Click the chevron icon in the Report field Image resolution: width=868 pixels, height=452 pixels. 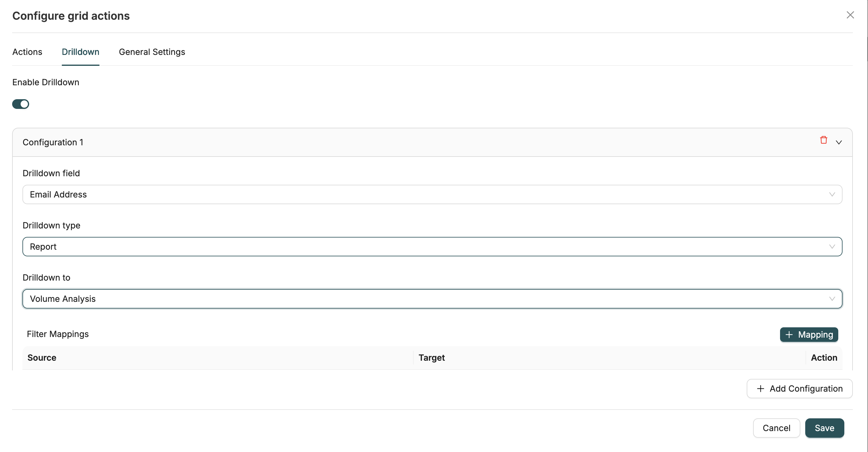pyautogui.click(x=832, y=246)
